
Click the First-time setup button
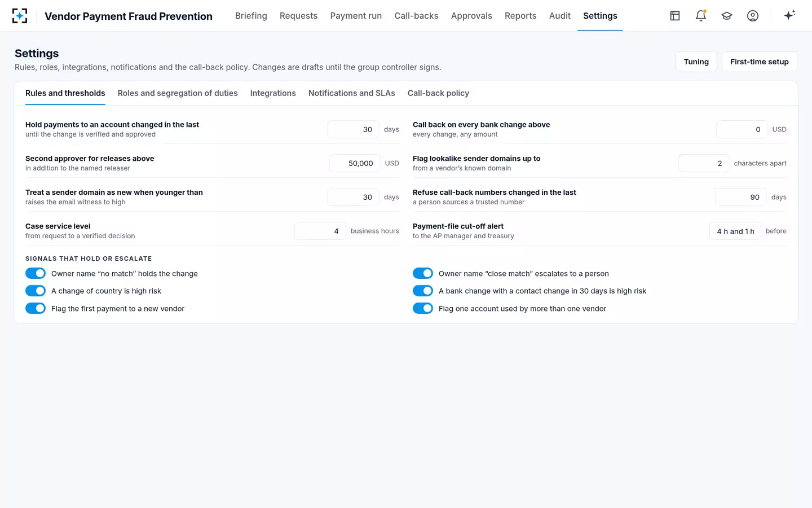pyautogui.click(x=760, y=62)
